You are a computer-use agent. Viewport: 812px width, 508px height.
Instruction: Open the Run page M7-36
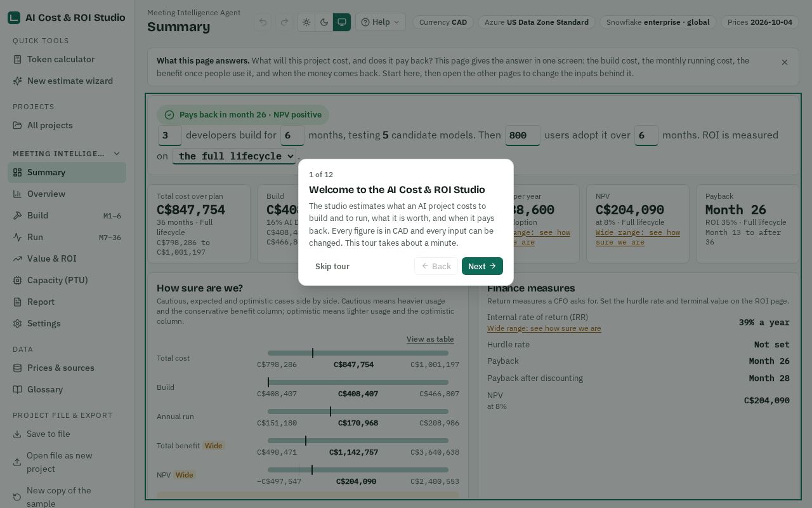[x=67, y=237]
